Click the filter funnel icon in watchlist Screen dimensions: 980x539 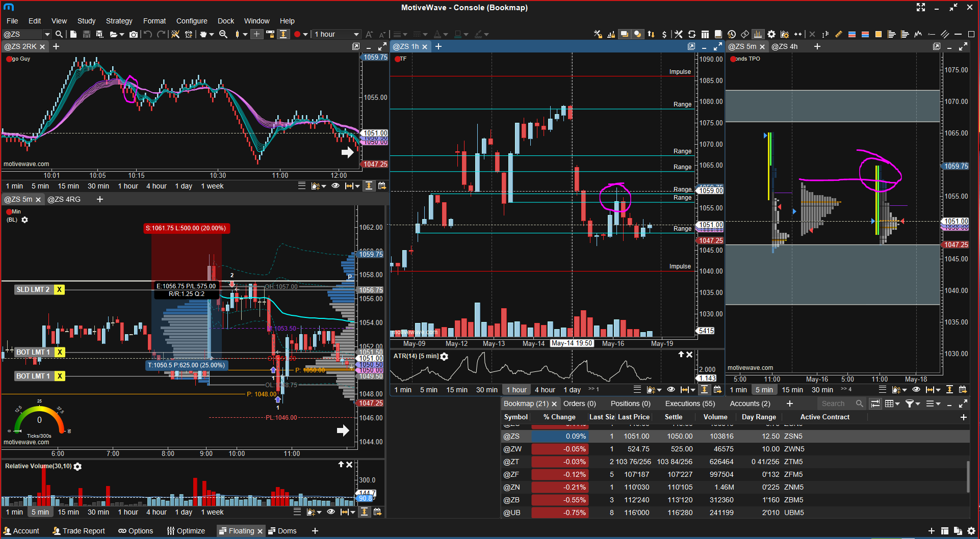909,403
